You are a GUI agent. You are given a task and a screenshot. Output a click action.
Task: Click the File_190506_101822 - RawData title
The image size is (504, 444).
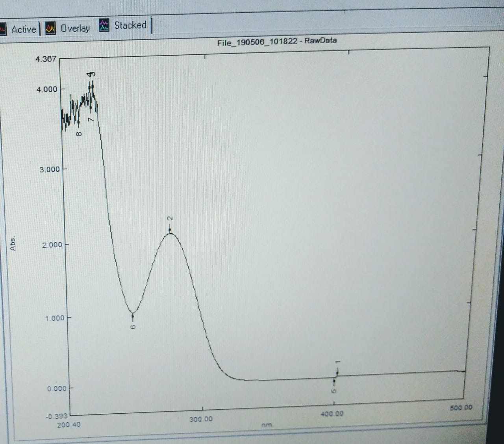tap(277, 41)
